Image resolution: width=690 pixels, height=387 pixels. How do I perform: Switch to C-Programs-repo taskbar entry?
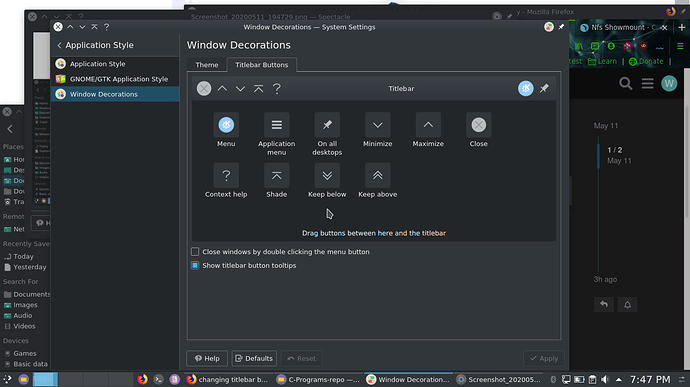(318, 380)
